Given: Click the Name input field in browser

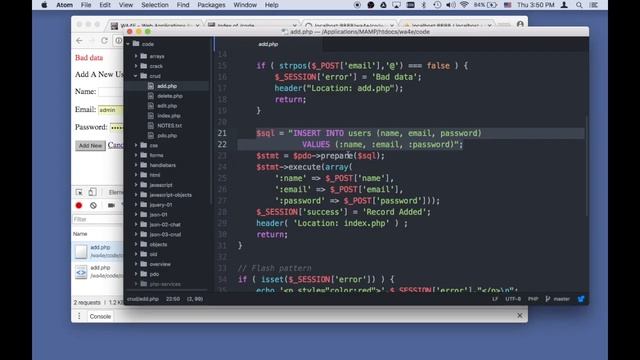Looking at the screenshot, I should click(x=111, y=92).
